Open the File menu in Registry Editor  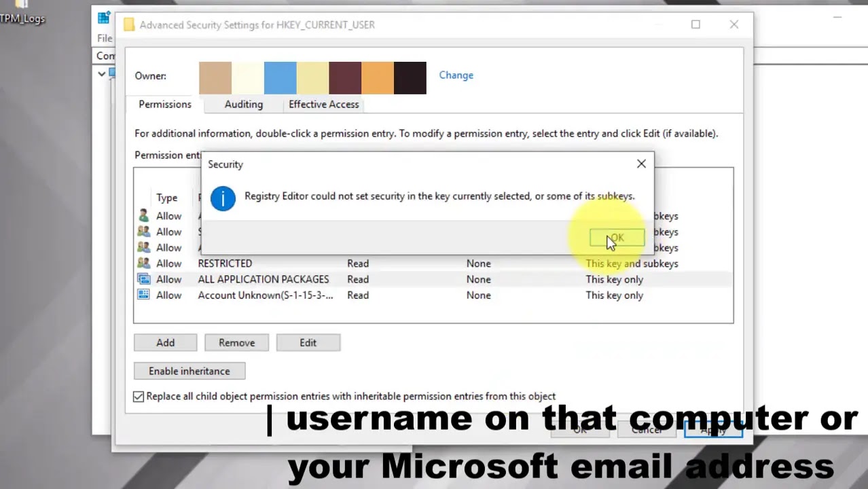(x=104, y=38)
